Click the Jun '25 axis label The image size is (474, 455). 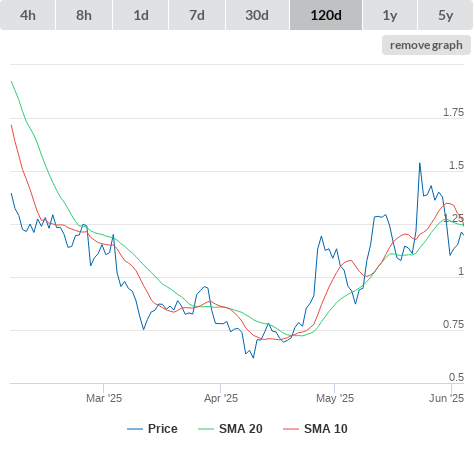pyautogui.click(x=446, y=398)
